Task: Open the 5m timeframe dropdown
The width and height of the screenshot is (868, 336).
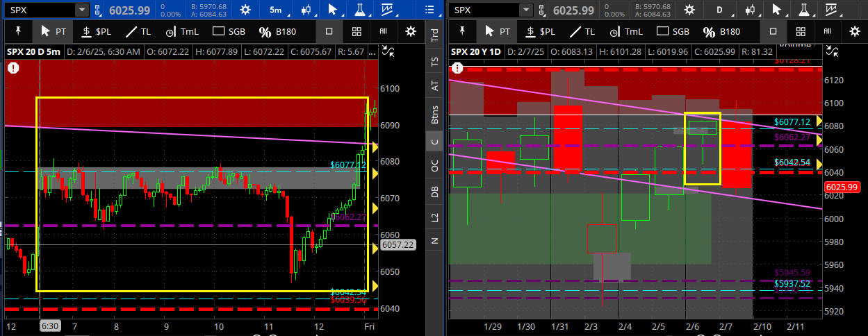Action: tap(276, 10)
